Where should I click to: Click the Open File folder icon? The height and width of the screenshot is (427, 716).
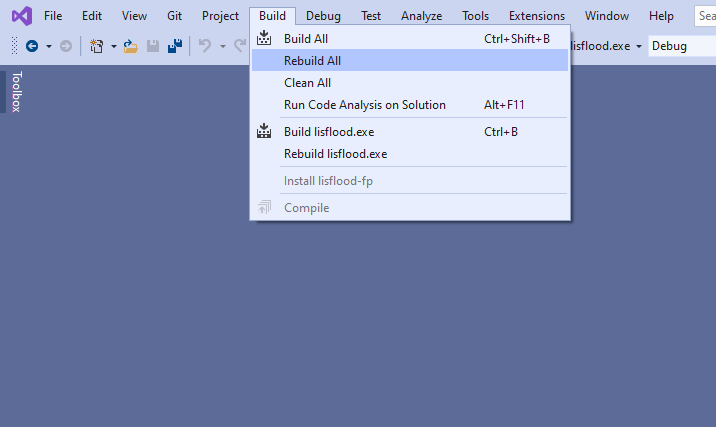pyautogui.click(x=131, y=46)
